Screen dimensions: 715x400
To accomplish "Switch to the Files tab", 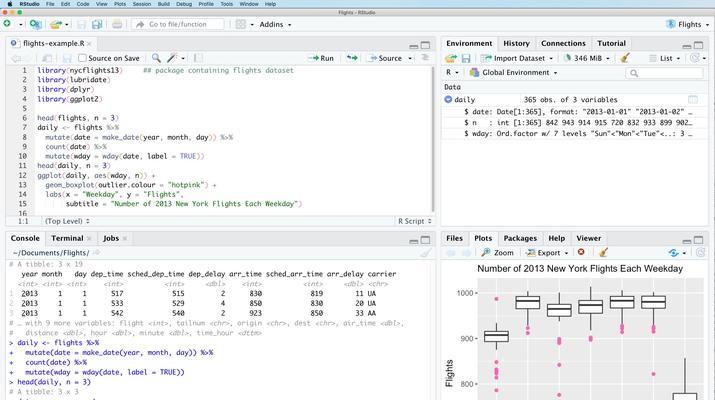I will [x=454, y=238].
